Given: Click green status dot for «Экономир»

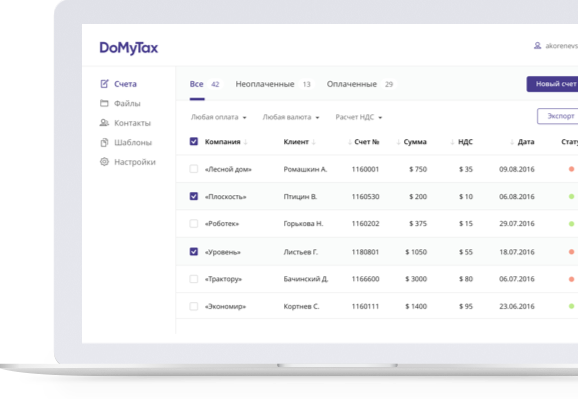Looking at the screenshot, I should [571, 306].
